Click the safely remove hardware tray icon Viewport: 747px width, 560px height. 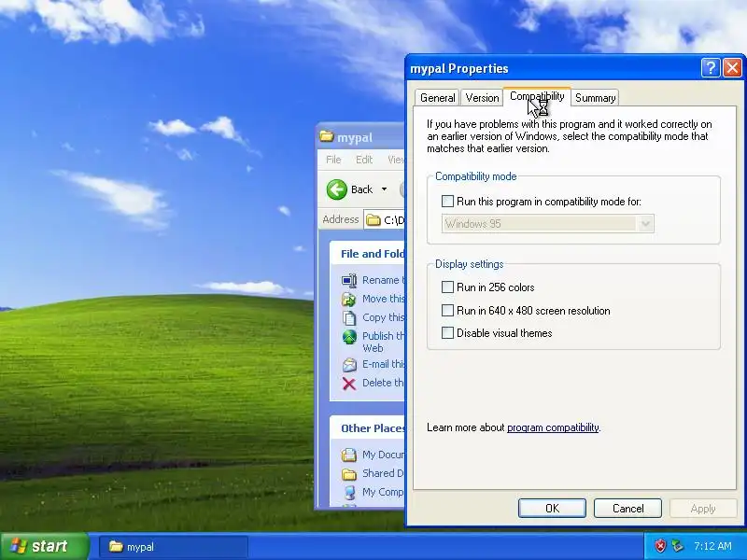click(x=678, y=546)
